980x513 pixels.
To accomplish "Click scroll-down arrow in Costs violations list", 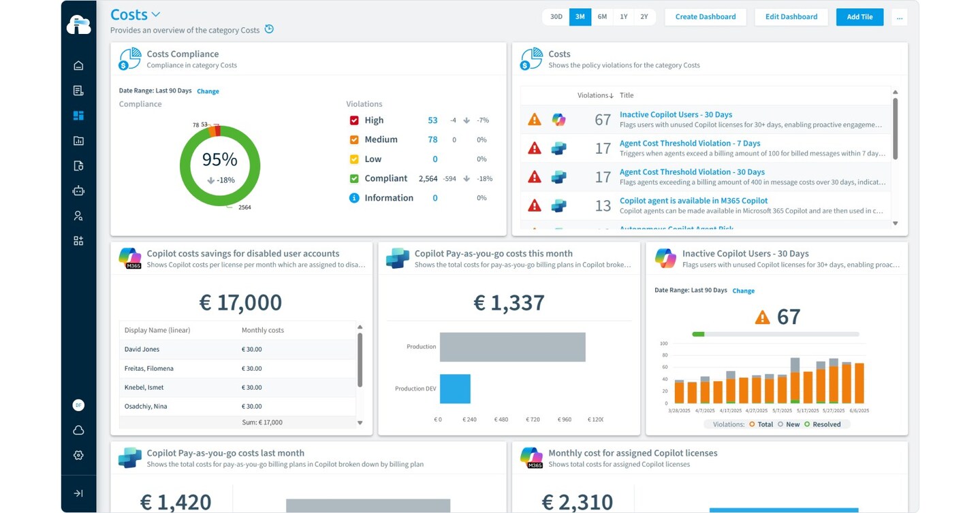I will (895, 223).
